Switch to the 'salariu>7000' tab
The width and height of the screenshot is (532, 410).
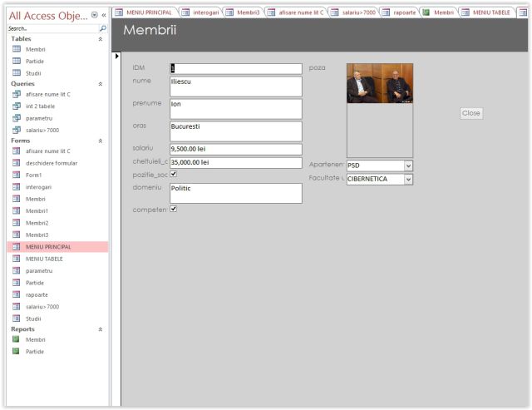354,12
